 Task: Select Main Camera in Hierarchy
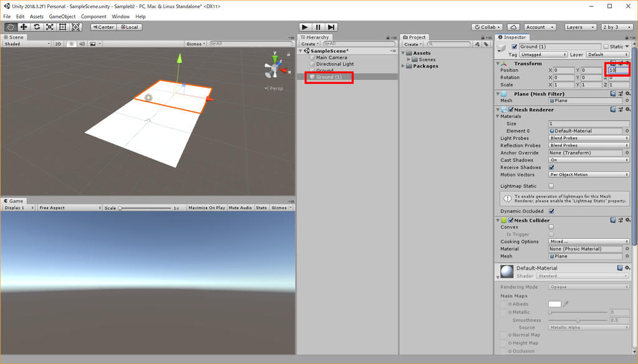pyautogui.click(x=331, y=58)
